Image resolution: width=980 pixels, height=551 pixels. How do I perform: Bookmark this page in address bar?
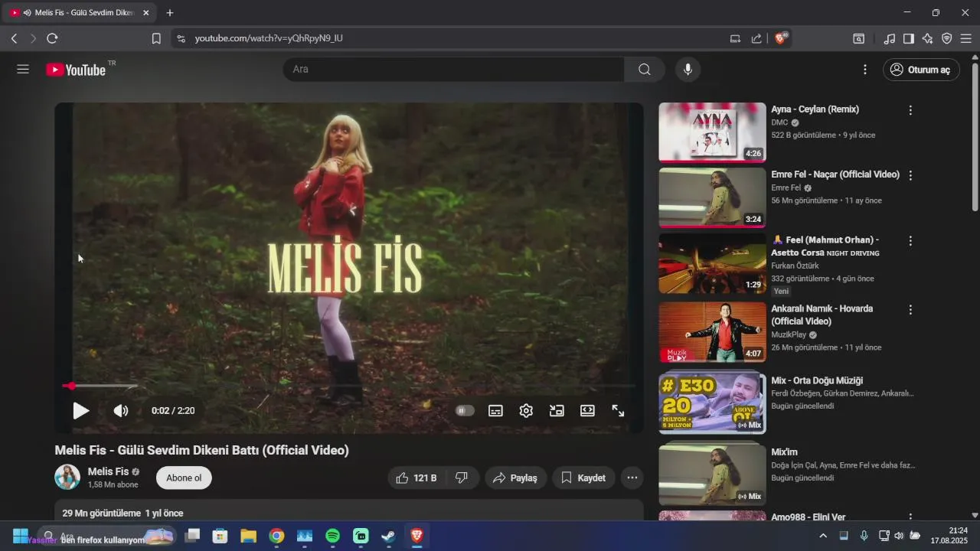[156, 38]
